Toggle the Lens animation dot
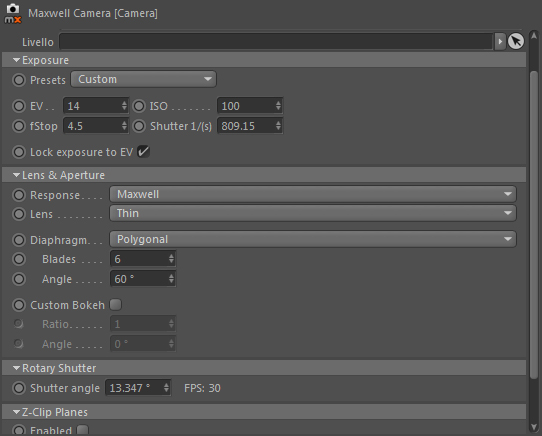This screenshot has height=436, width=542. [19, 214]
